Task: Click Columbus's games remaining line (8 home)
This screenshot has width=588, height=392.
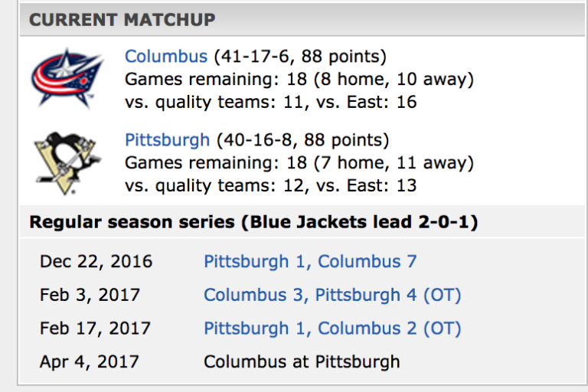Action: click(x=299, y=79)
